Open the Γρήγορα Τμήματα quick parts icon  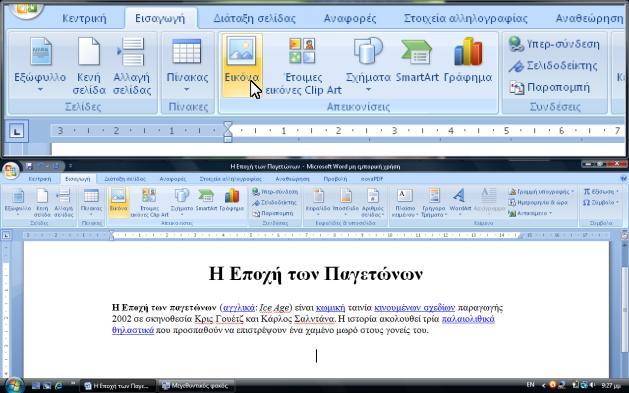(434, 202)
